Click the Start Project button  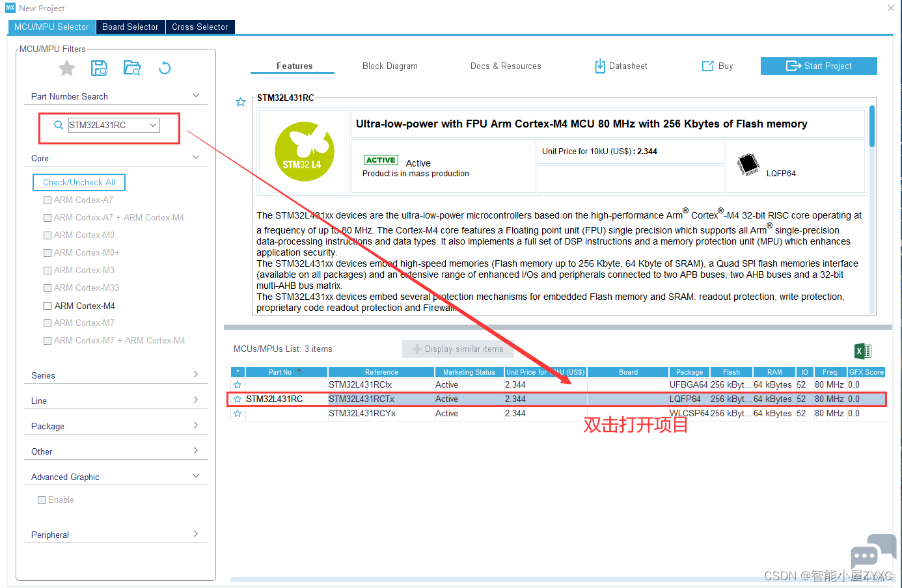pyautogui.click(x=819, y=66)
